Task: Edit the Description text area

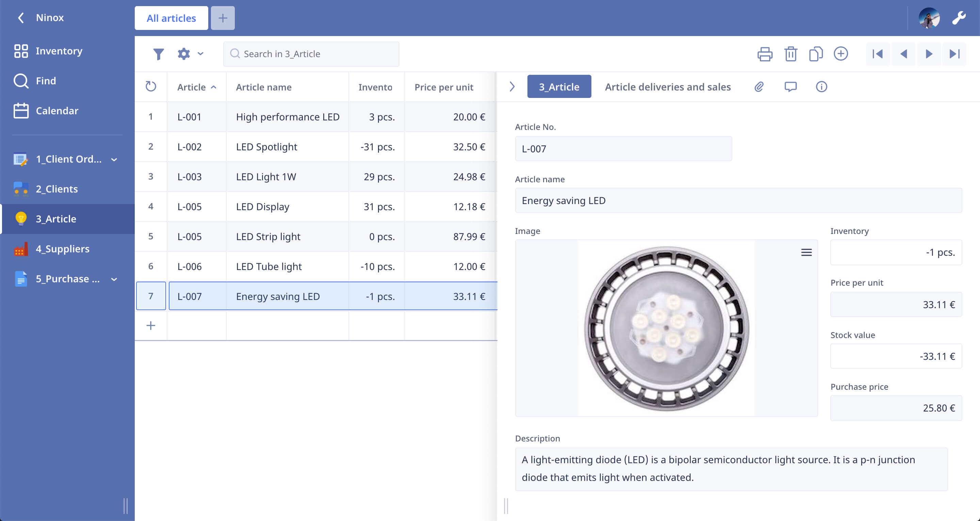Action: click(x=731, y=469)
